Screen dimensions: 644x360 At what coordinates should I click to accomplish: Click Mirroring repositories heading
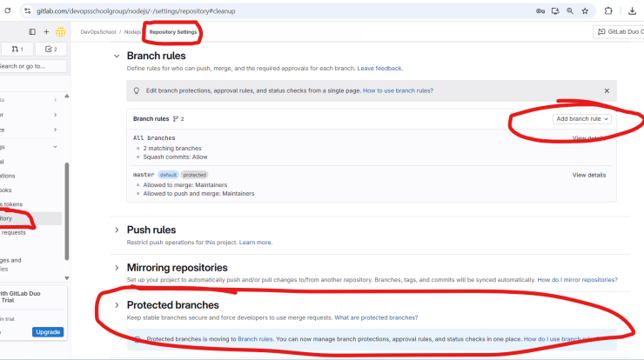[177, 268]
